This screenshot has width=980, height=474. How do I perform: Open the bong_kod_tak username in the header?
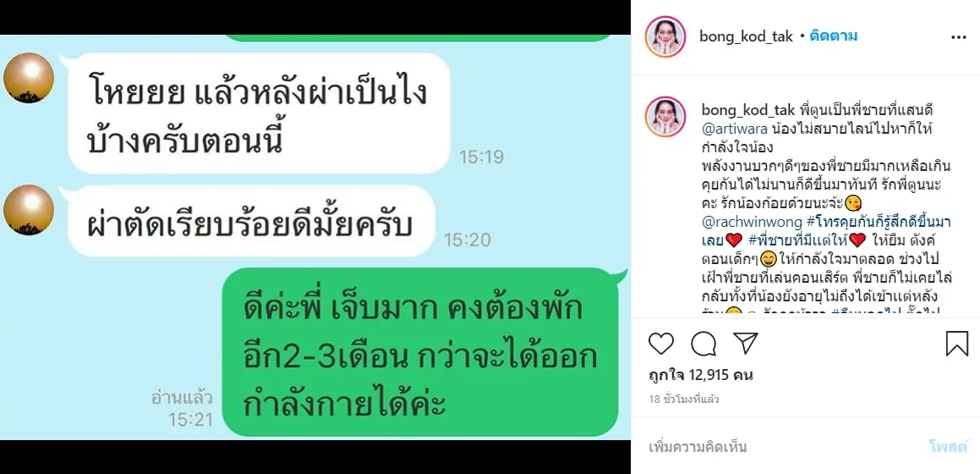[747, 37]
